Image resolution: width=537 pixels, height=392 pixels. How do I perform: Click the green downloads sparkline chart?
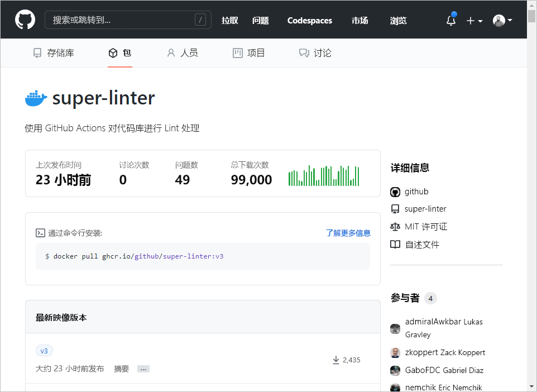pos(324,175)
